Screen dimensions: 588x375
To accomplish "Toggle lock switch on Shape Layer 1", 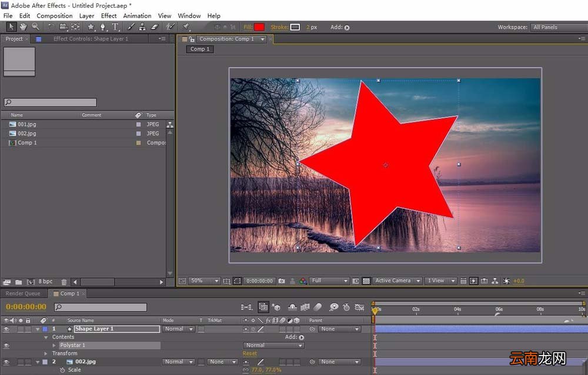I will click(x=28, y=329).
